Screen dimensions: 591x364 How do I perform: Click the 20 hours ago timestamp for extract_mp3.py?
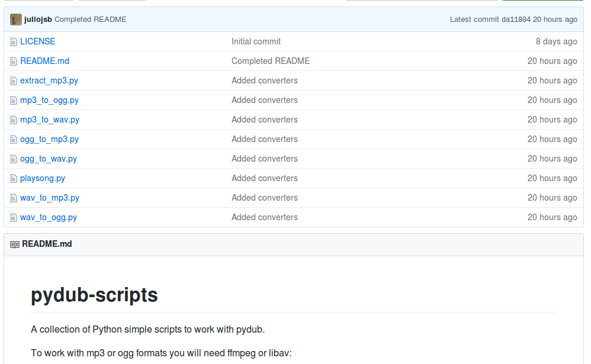click(552, 80)
